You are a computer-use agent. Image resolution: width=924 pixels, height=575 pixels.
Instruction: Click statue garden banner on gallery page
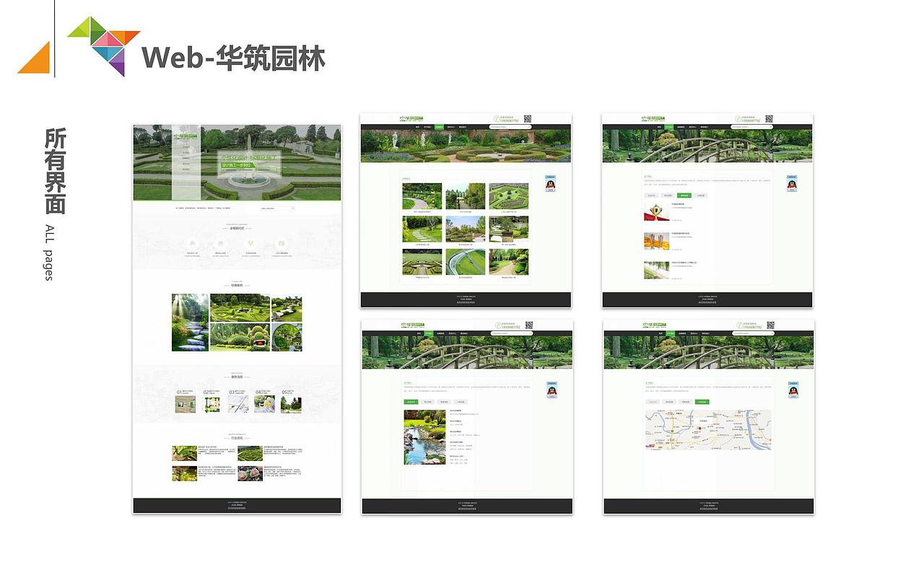tap(466, 146)
